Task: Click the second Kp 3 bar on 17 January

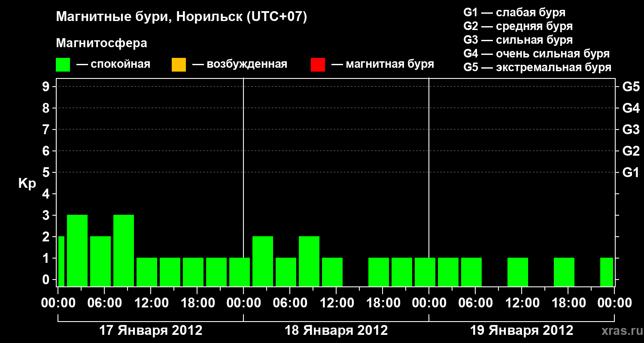Action: point(124,250)
